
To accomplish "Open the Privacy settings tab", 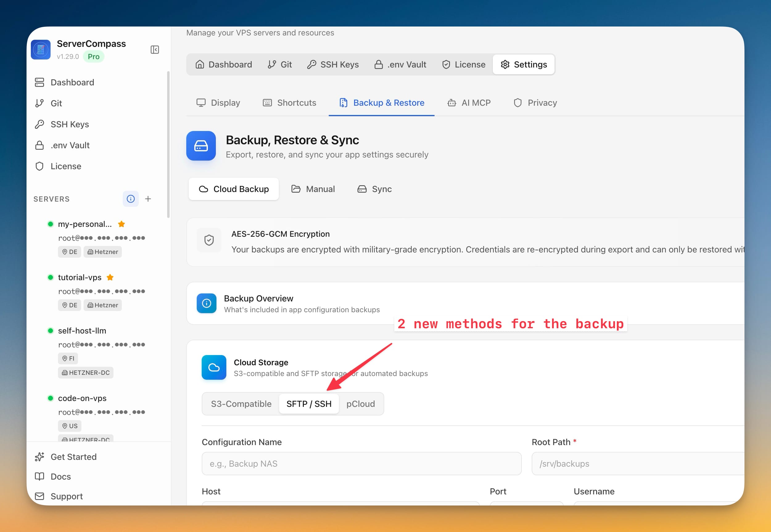I will click(536, 103).
